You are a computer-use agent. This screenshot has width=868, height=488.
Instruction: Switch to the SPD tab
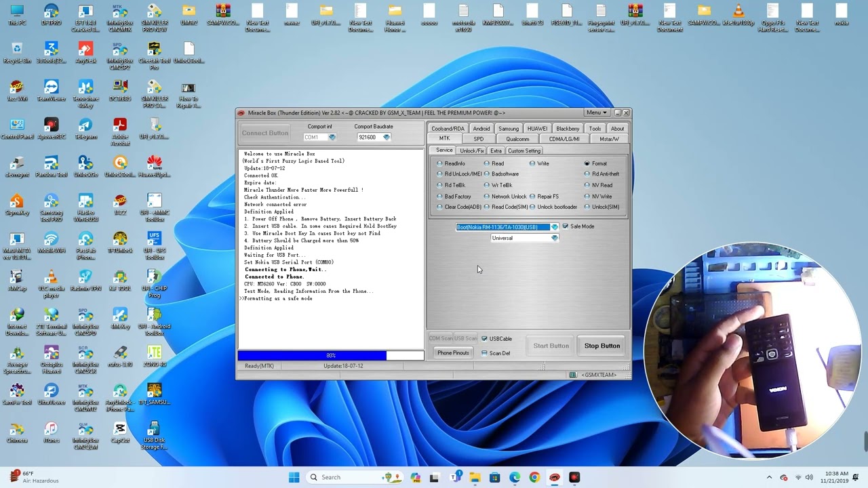pyautogui.click(x=478, y=139)
